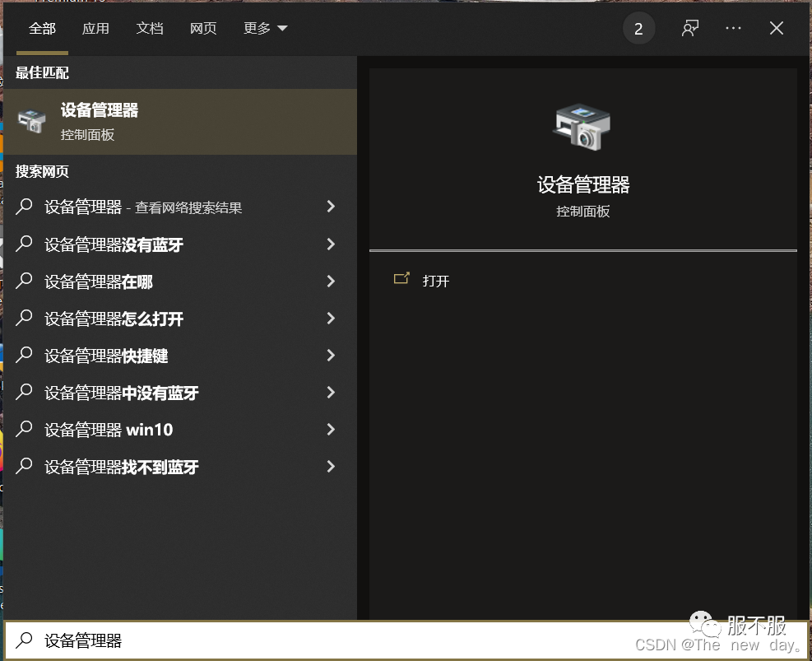The image size is (812, 661).
Task: Open the three-dot options menu
Action: click(733, 29)
